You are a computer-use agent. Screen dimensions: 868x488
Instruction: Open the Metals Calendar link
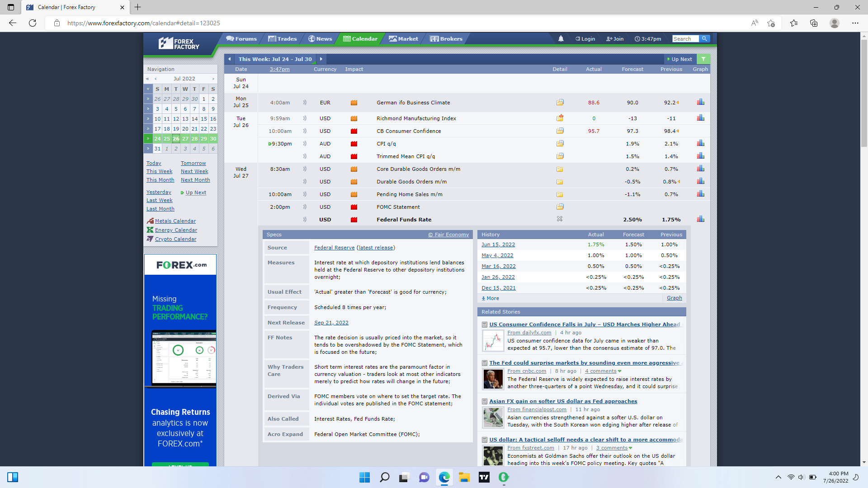coord(175,221)
